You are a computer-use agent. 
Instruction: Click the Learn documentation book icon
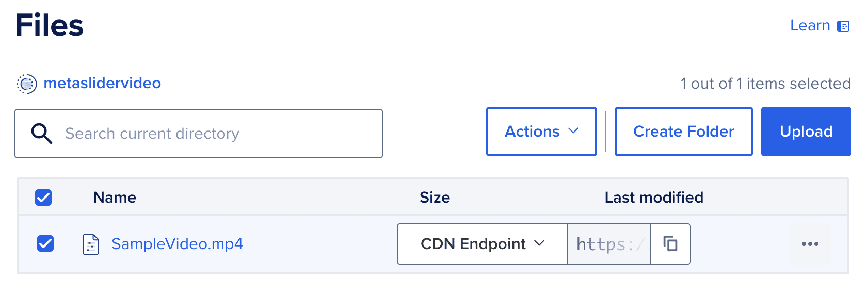(843, 26)
